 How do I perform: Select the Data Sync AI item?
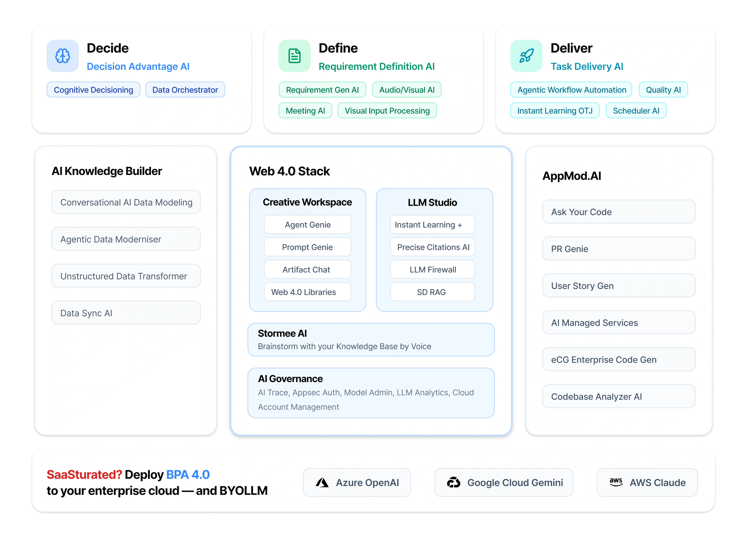click(126, 313)
